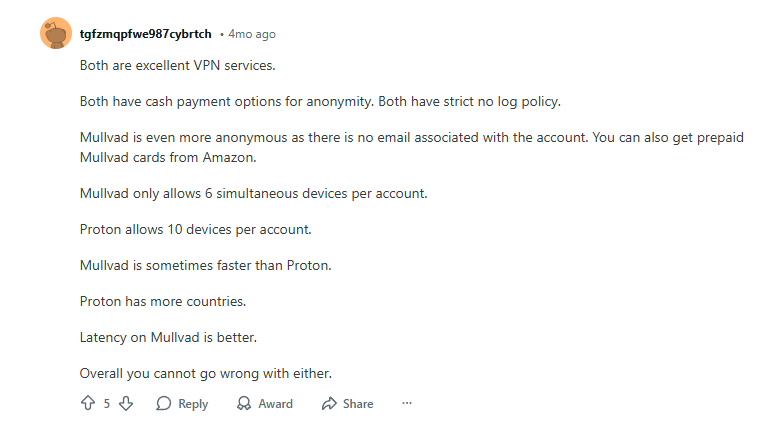Click the "4mo ago" comment timestamp
Screen dimensions: 765x428
coord(251,34)
